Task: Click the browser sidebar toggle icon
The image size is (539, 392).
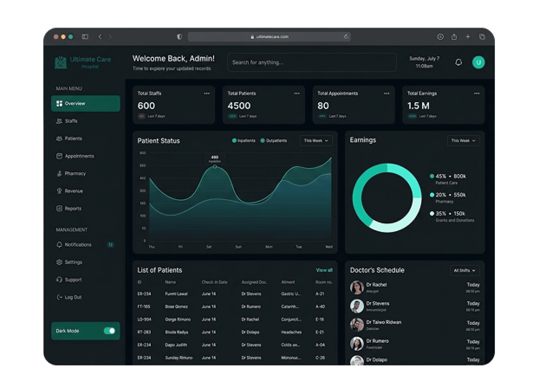Action: (85, 37)
